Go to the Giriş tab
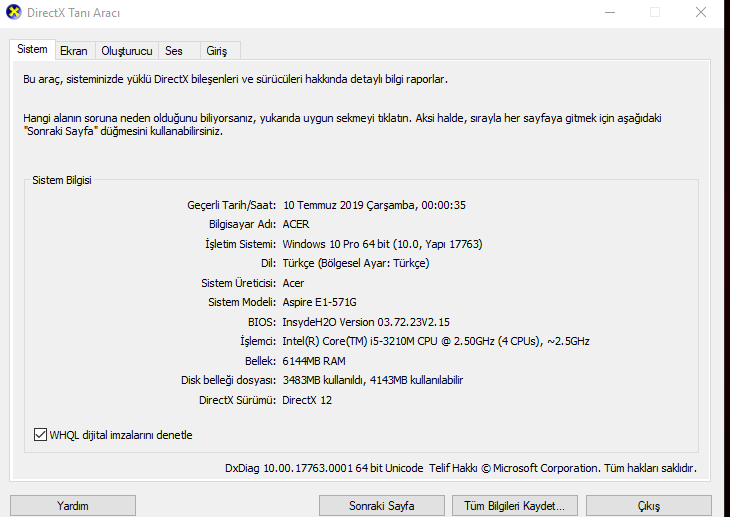The width and height of the screenshot is (730, 517). coord(216,51)
